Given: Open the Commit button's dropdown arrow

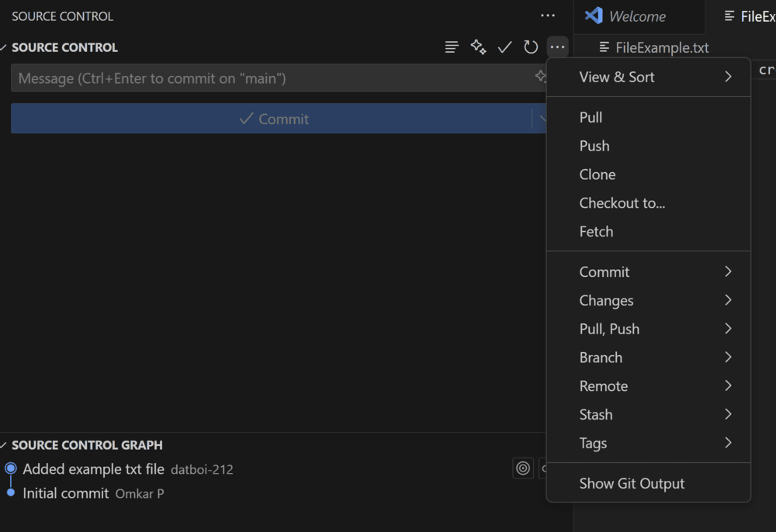Looking at the screenshot, I should tap(545, 118).
